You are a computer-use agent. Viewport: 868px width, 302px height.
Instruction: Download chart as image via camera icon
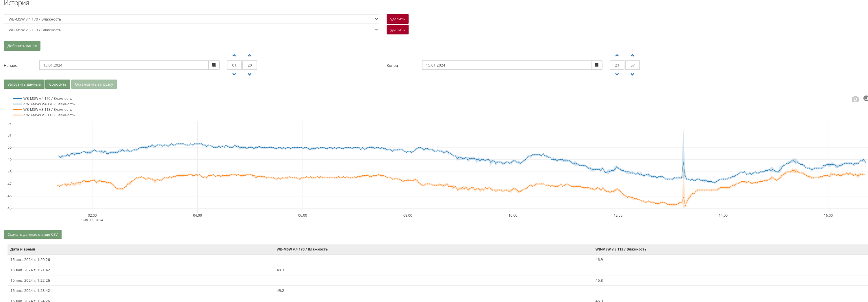click(855, 99)
